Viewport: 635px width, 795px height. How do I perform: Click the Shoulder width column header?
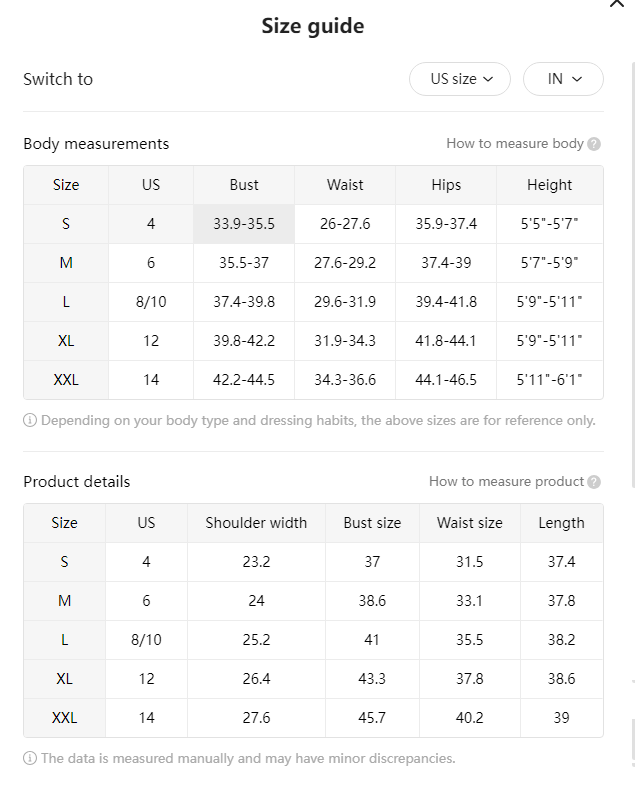[x=256, y=523]
